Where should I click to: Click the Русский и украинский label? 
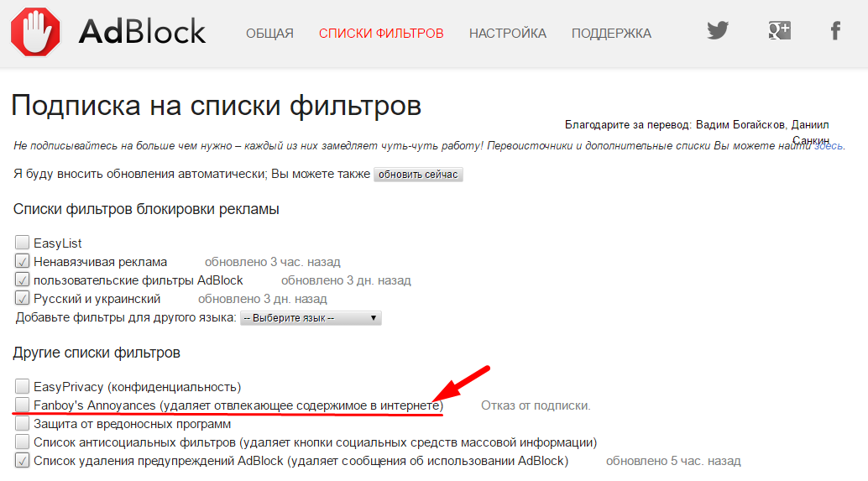pyautogui.click(x=97, y=299)
